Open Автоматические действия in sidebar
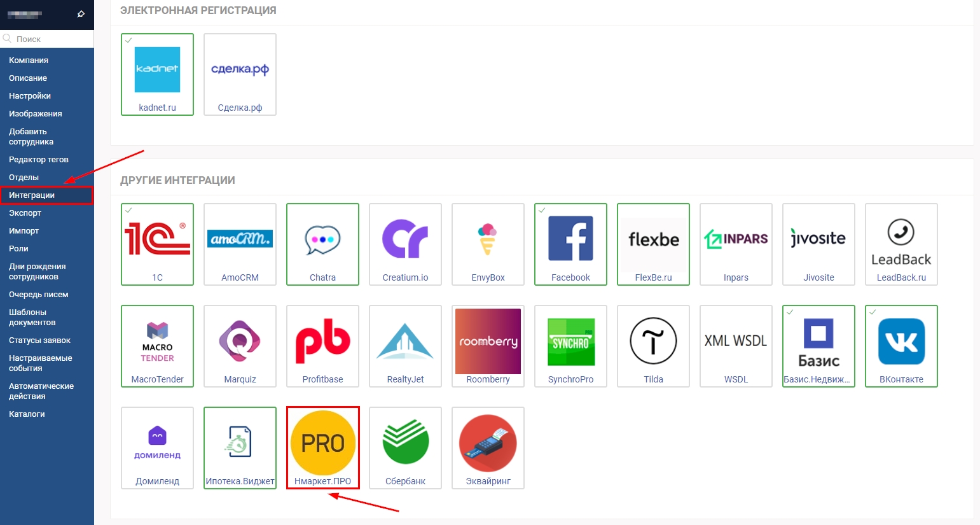 41,391
